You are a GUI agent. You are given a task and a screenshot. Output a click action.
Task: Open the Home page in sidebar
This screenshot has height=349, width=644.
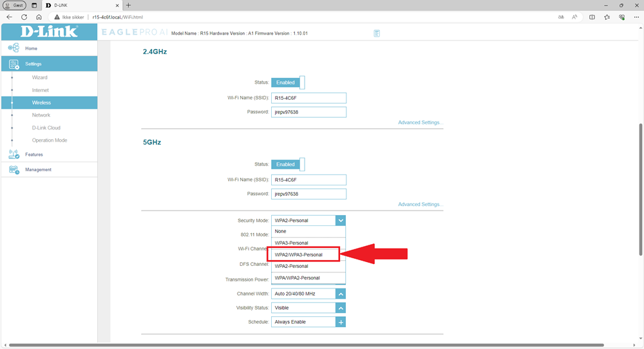tap(31, 48)
